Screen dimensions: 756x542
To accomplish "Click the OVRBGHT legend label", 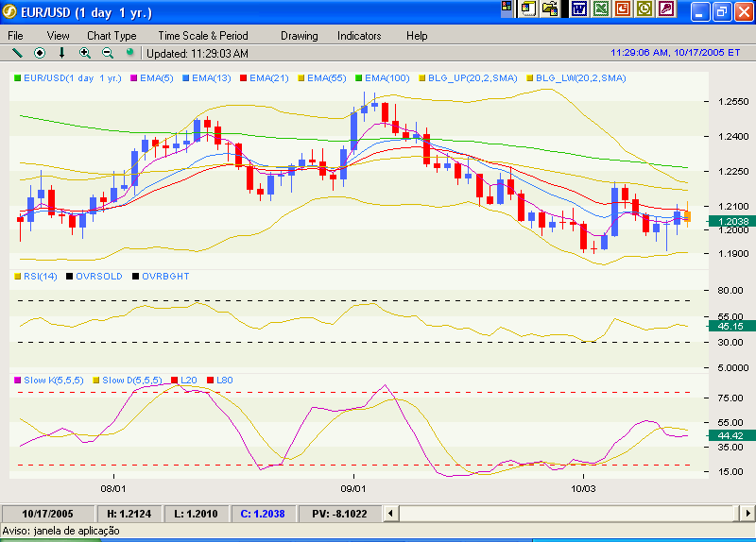I will [x=165, y=277].
